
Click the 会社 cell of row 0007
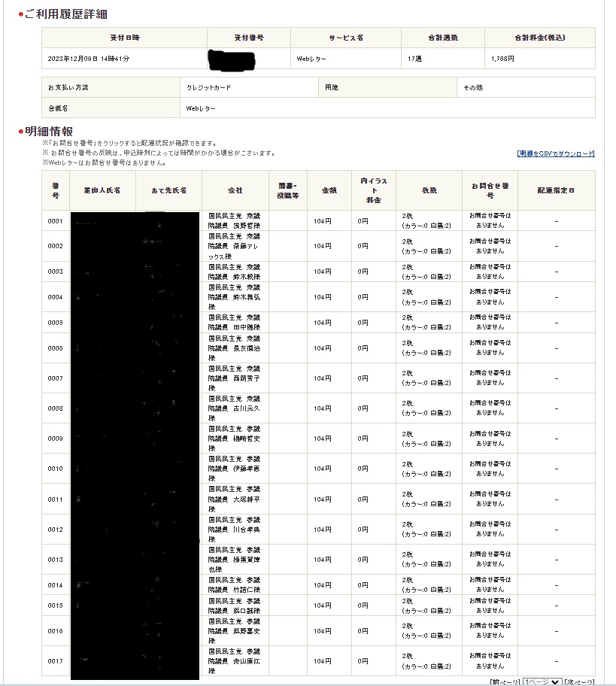tap(235, 378)
